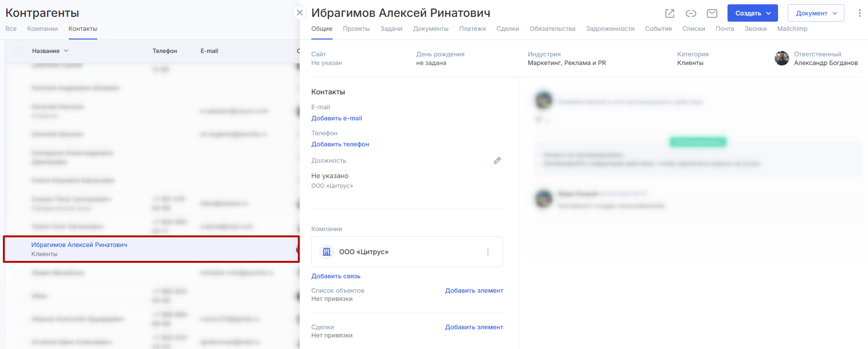Click Александр Богданов responsible avatar
Image resolution: width=868 pixels, height=349 pixels.
[781, 58]
